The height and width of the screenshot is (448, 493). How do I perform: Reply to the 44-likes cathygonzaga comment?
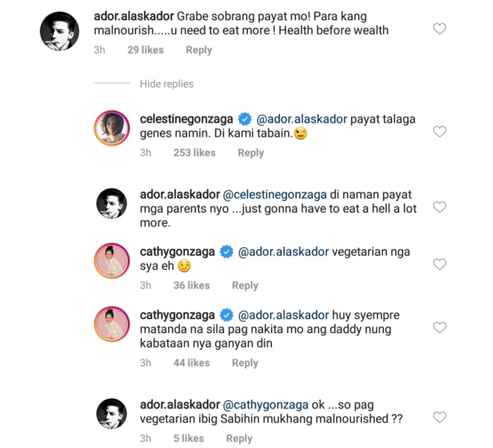tap(245, 363)
